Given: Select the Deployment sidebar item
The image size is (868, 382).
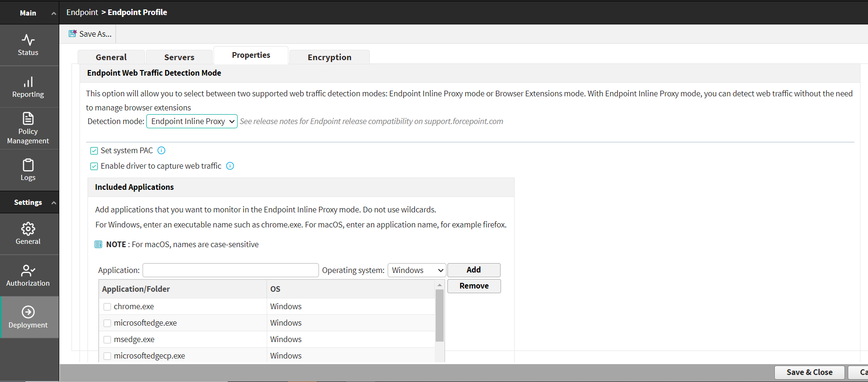Looking at the screenshot, I should point(28,317).
